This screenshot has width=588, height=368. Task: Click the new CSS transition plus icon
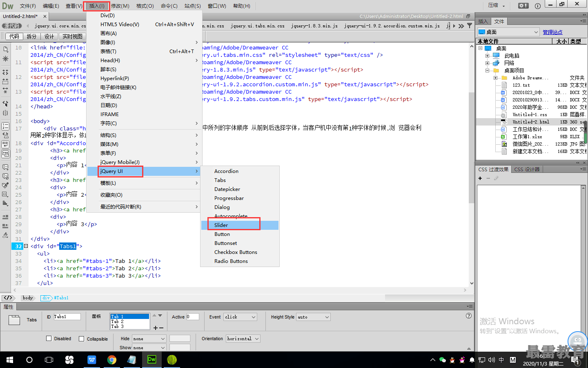coord(480,178)
